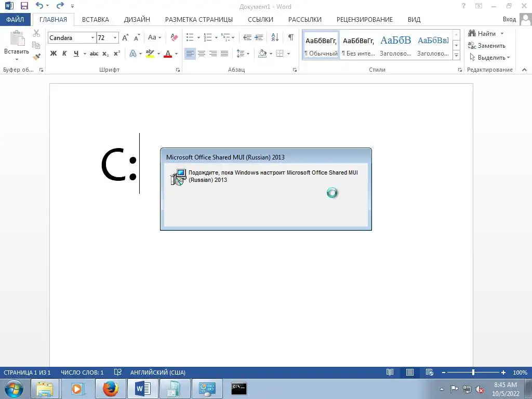Screen dimensions: 532x399
Task: Apply red font color
Action: (x=168, y=54)
